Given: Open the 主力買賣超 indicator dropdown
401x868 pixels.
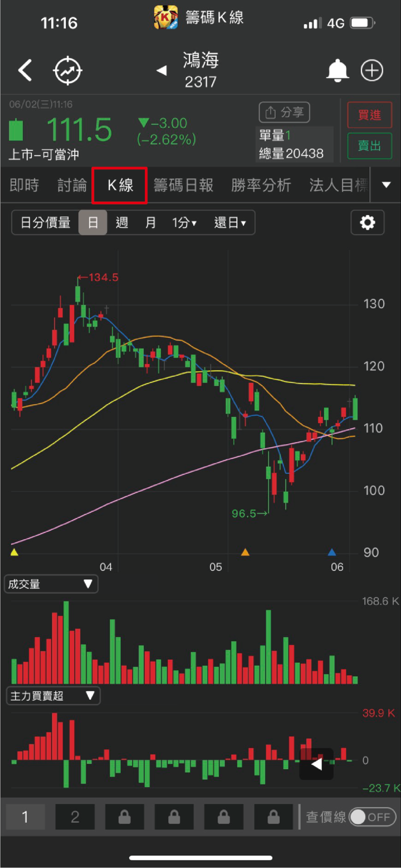Looking at the screenshot, I should (x=52, y=696).
